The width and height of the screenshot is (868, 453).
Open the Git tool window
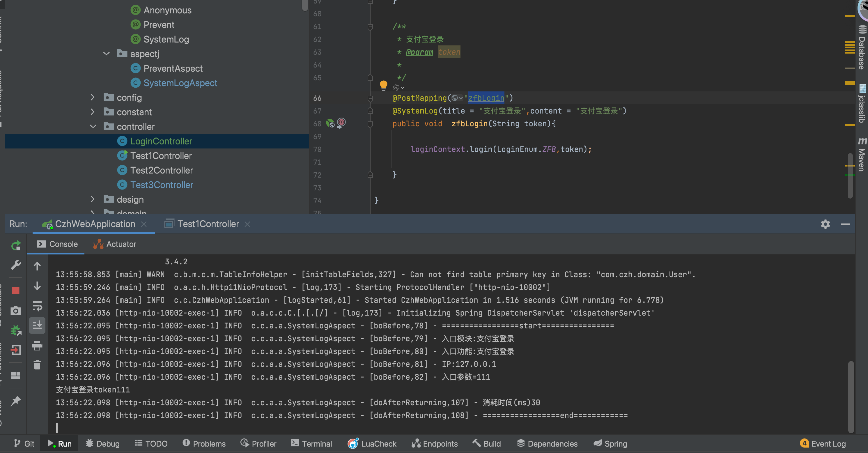pos(24,444)
